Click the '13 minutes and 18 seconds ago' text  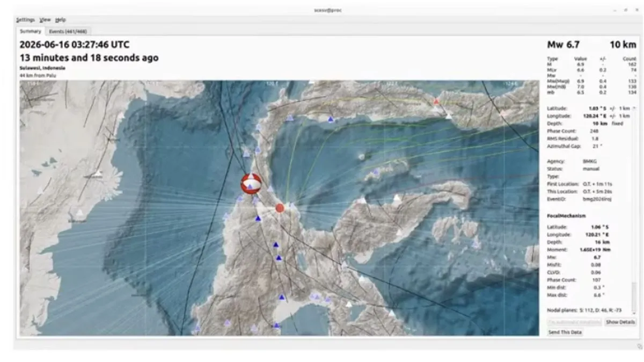point(89,57)
